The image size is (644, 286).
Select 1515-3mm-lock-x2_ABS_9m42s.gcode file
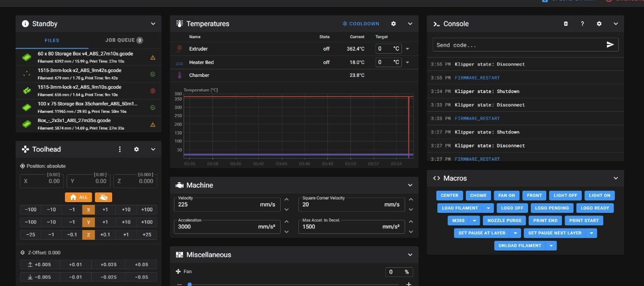click(x=89, y=74)
